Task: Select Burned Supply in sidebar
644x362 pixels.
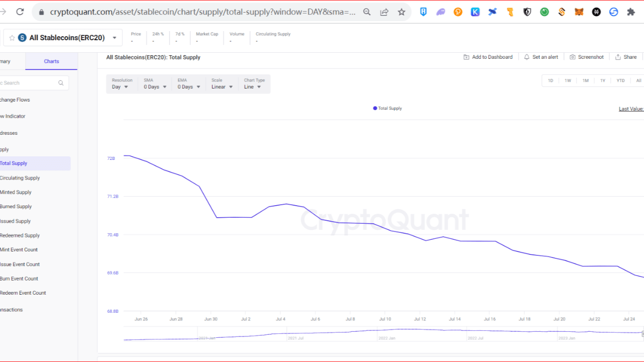Action: 16,207
